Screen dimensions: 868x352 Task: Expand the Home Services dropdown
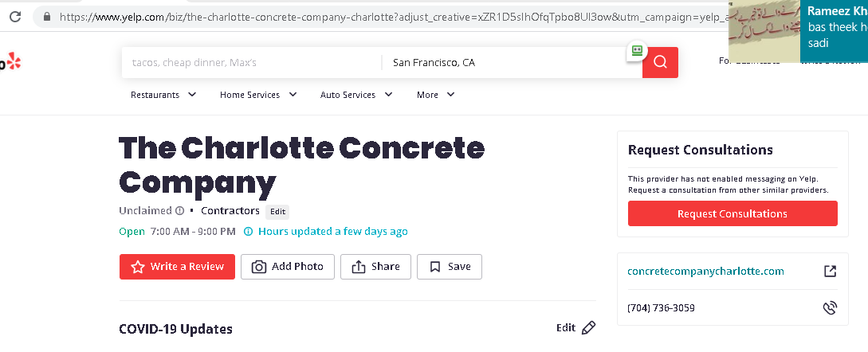click(258, 95)
